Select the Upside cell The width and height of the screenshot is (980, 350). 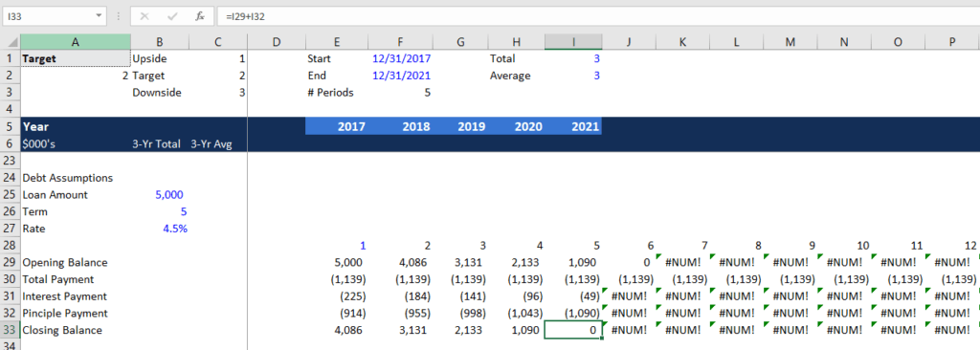[x=160, y=58]
